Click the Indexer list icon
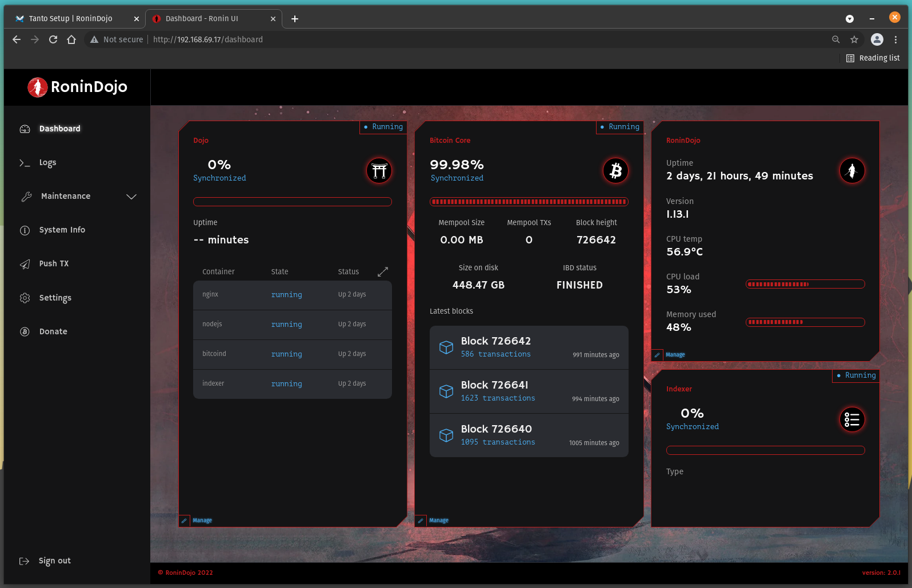 852,419
